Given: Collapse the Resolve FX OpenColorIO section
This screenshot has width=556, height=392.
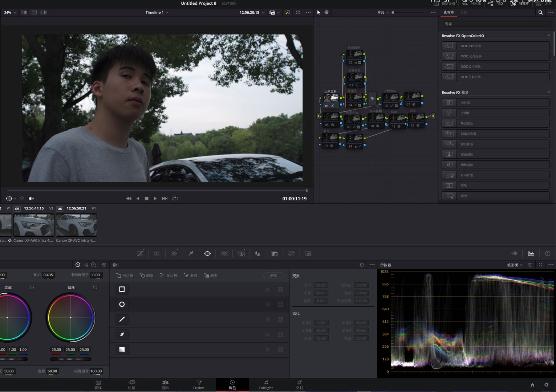Looking at the screenshot, I should pyautogui.click(x=548, y=36).
